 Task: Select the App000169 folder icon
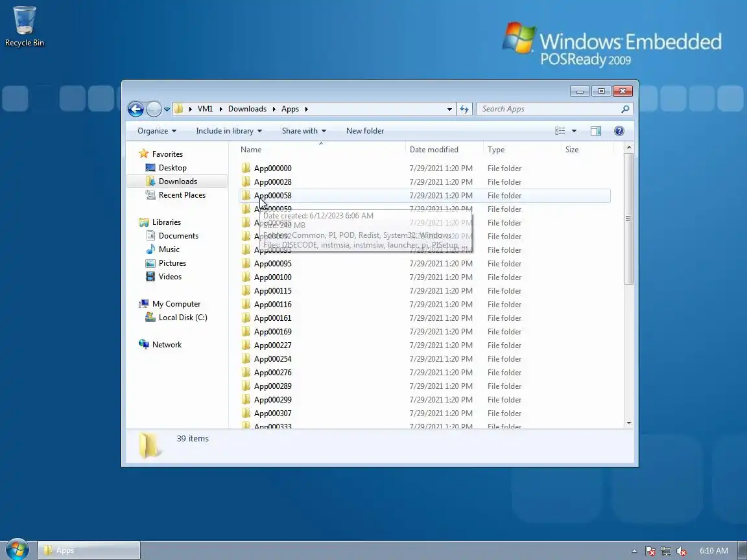pos(246,331)
